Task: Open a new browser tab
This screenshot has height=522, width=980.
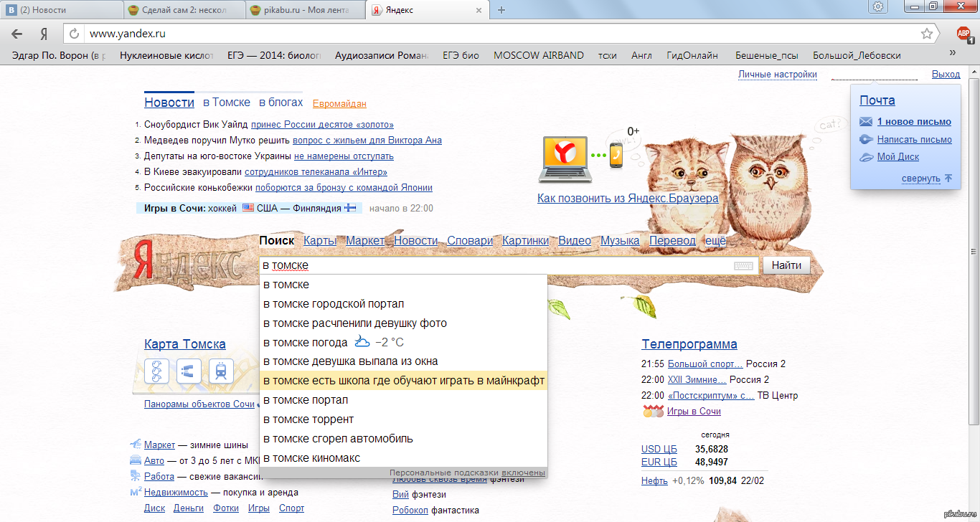Action: 501,10
